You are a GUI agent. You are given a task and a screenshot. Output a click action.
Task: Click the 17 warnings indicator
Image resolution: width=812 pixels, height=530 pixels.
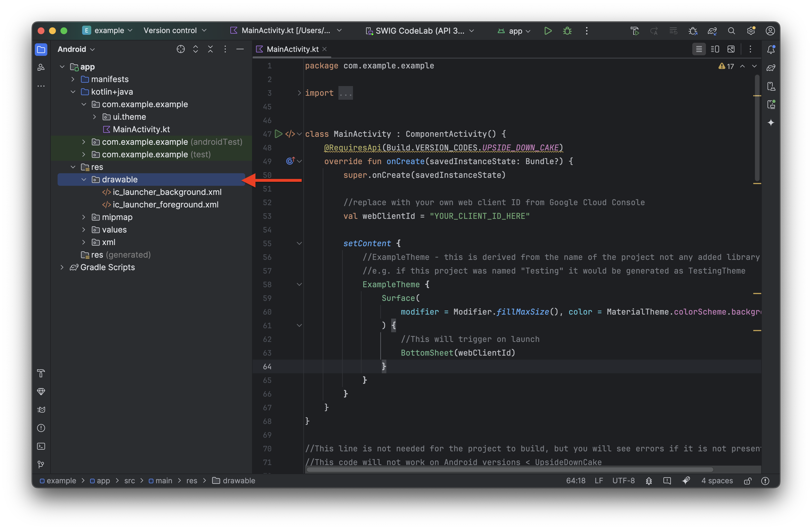[726, 66]
